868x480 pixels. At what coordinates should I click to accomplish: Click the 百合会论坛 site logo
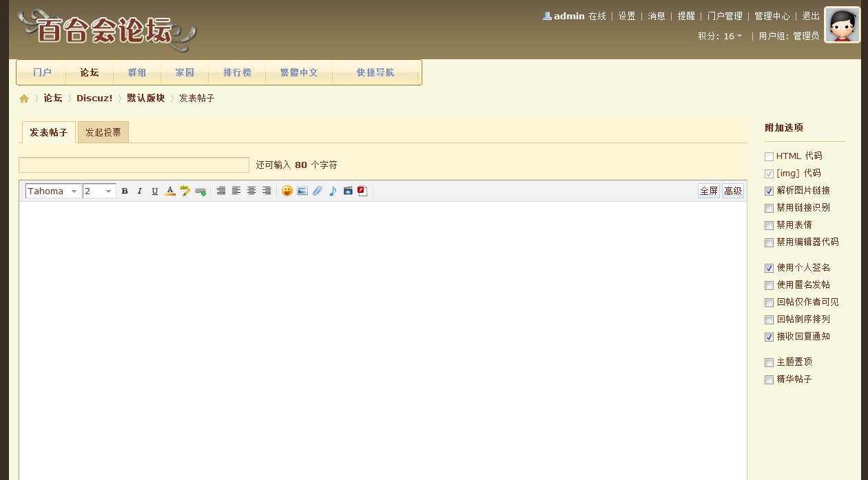point(107,30)
